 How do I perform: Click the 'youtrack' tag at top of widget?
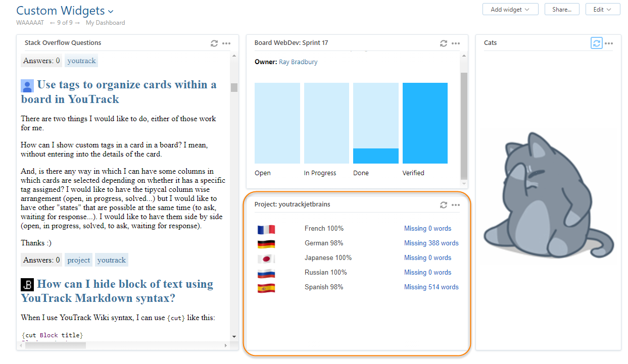[81, 61]
